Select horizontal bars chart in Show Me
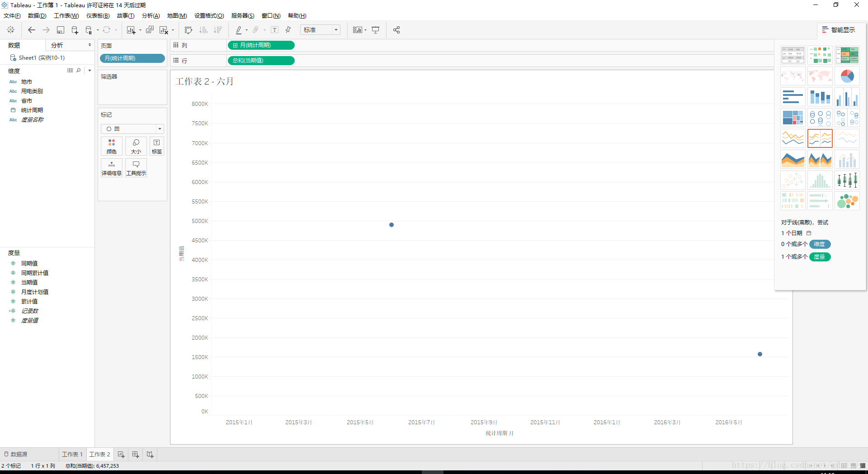 [793, 97]
